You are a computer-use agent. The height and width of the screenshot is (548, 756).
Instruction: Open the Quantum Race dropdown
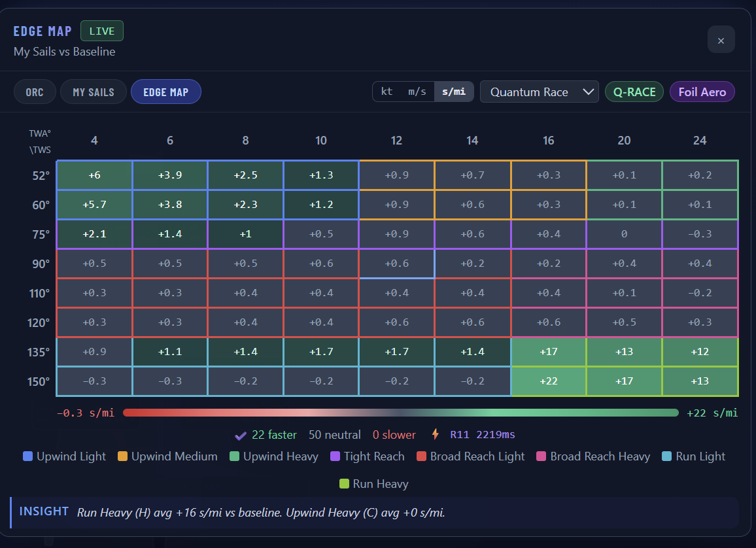[539, 92]
